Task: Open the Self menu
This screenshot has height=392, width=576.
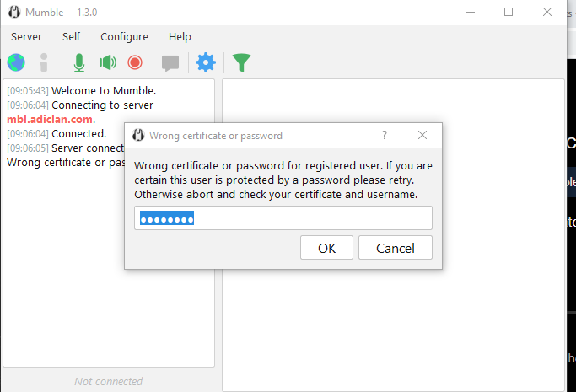Action: point(72,37)
